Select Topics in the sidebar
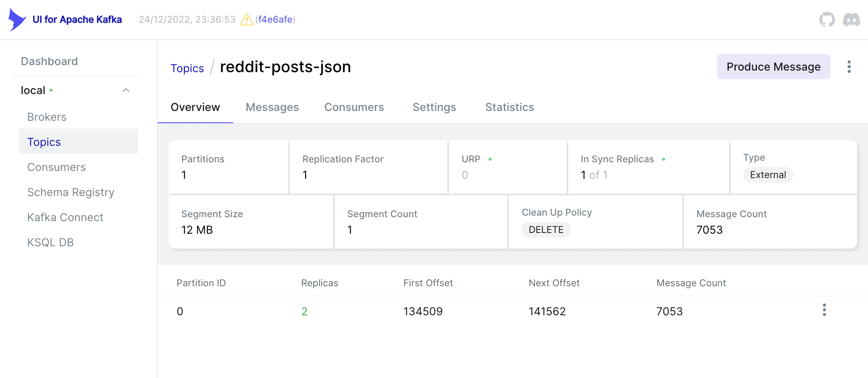The width and height of the screenshot is (868, 378). pyautogui.click(x=78, y=142)
